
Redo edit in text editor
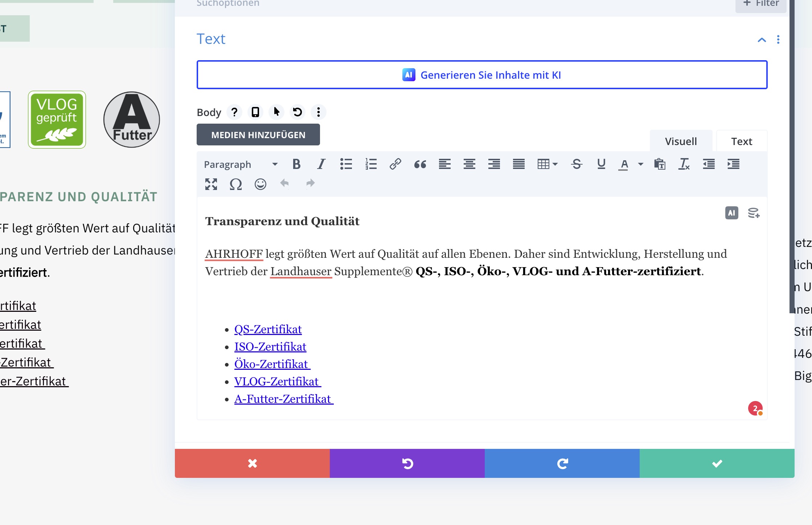(310, 183)
